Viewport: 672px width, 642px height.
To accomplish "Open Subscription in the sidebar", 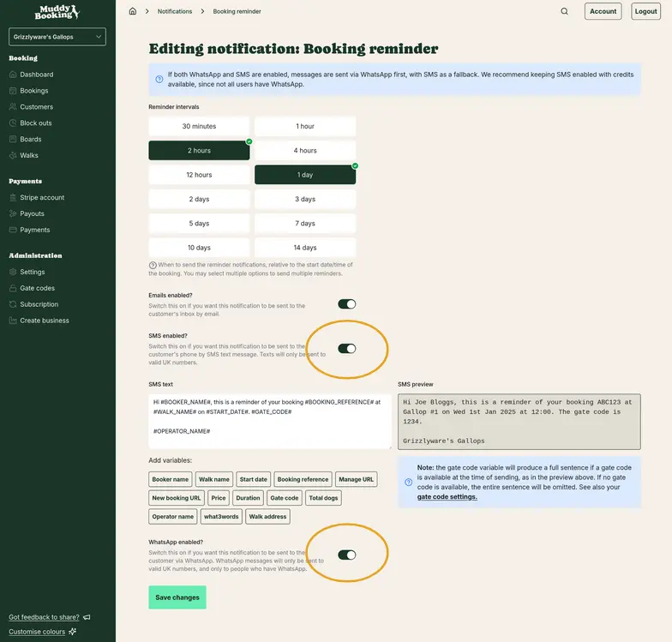I will (x=39, y=304).
